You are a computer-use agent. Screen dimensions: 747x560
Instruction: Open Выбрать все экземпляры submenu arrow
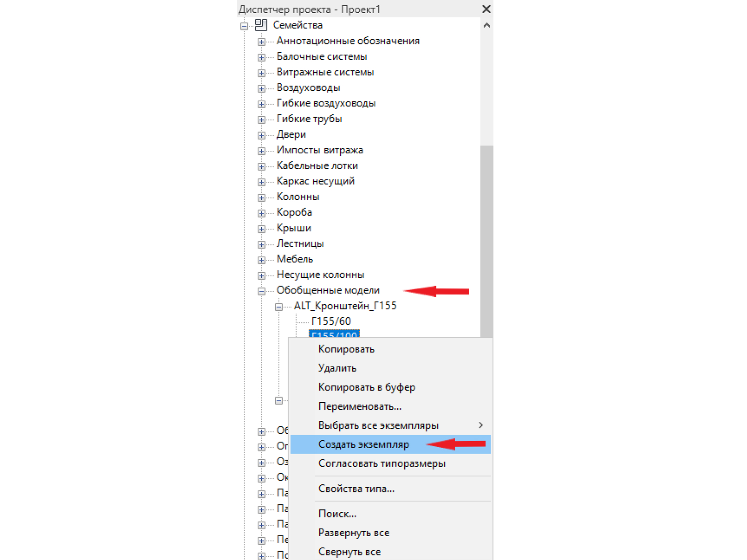pyautogui.click(x=481, y=425)
